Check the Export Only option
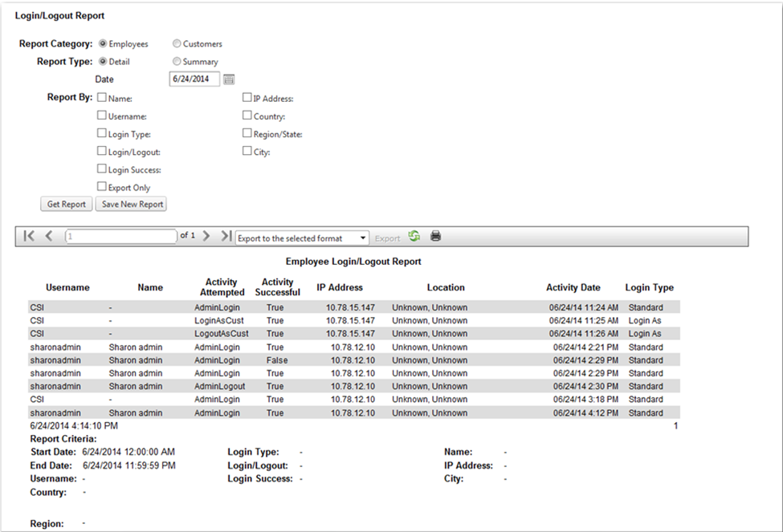This screenshot has height=532, width=783. (102, 187)
